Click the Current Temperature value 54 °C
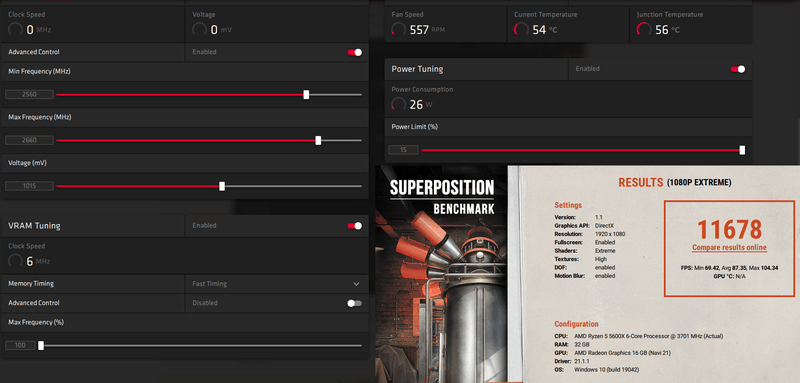This screenshot has height=383, width=800. tap(545, 30)
